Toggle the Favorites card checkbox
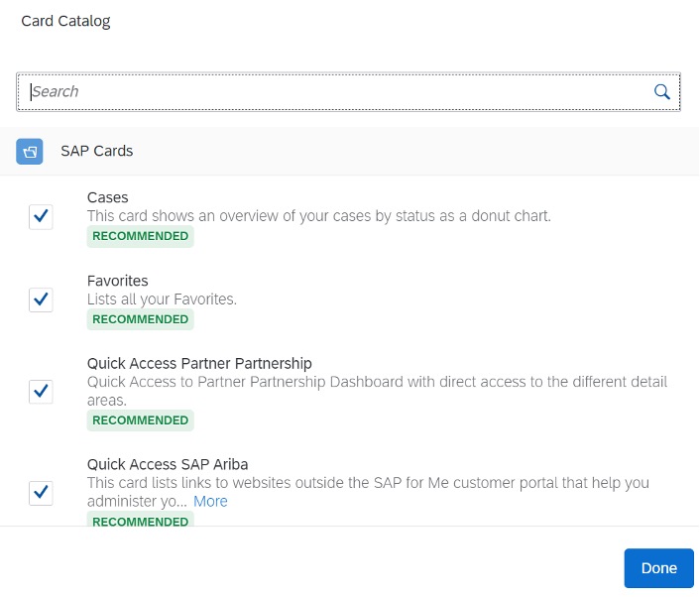700x597 pixels. (x=41, y=299)
